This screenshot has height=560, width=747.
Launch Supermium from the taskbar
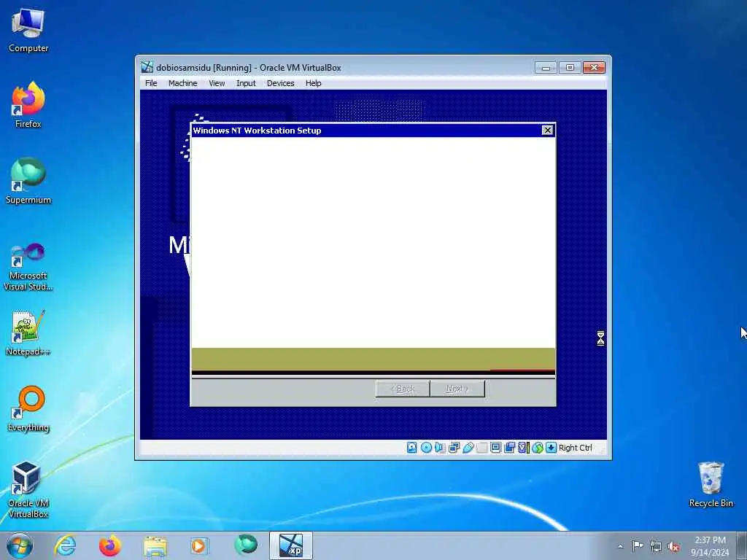coord(245,545)
